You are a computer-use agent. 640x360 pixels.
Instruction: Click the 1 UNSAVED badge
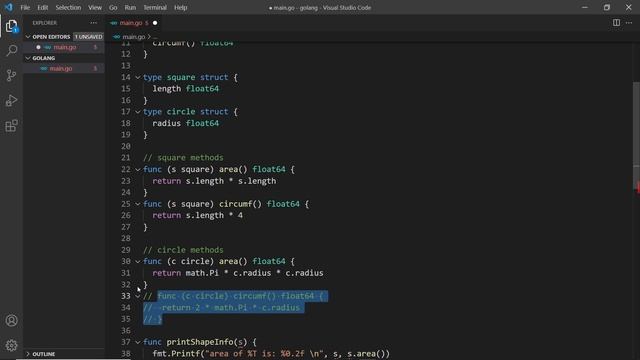(x=89, y=37)
